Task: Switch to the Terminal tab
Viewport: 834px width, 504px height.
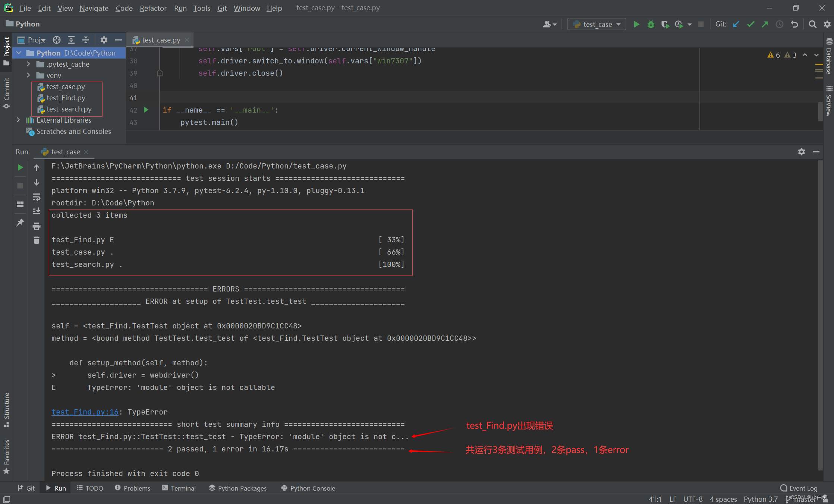Action: 179,488
